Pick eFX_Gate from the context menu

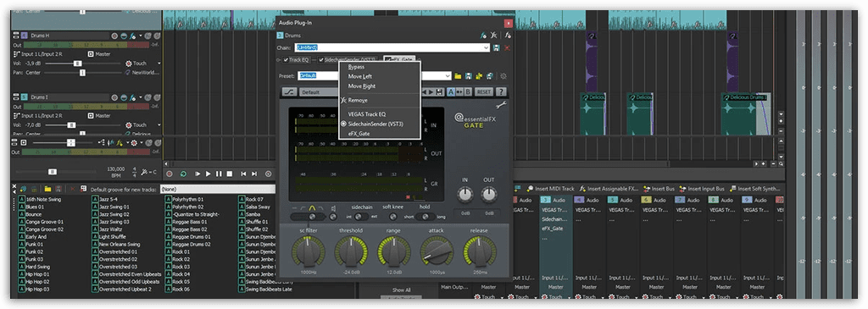click(x=359, y=133)
